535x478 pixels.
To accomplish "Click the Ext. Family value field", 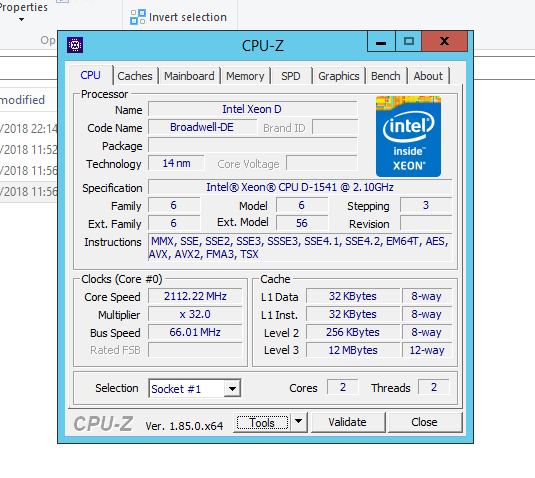I will point(174,223).
